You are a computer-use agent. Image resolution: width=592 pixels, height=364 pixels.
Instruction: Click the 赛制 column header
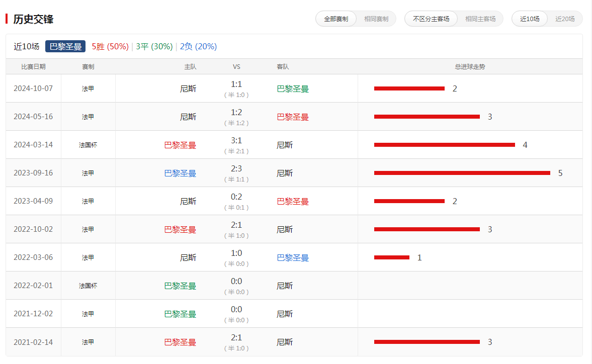[x=88, y=67]
